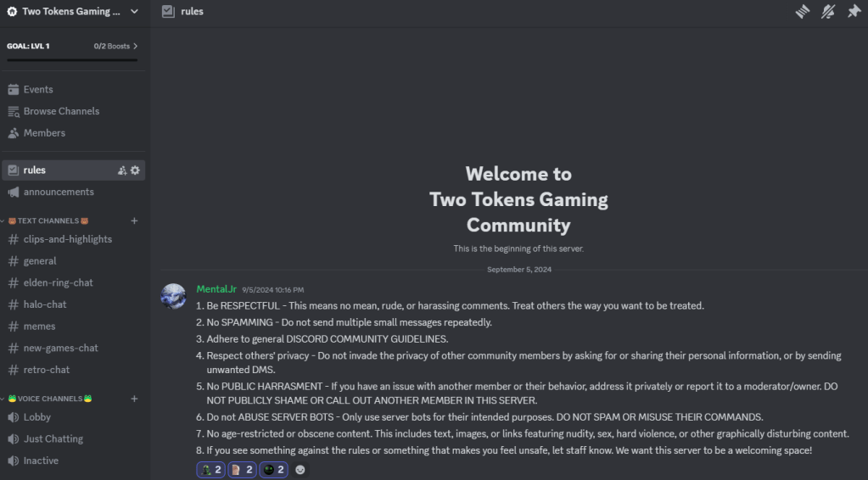Click the server boost goal progress bar
868x480 pixels.
coord(72,59)
